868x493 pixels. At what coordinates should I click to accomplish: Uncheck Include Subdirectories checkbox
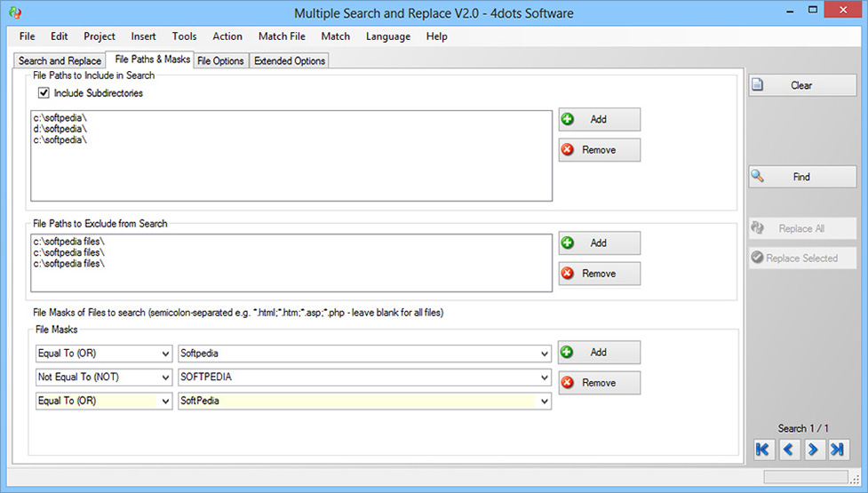coord(44,93)
